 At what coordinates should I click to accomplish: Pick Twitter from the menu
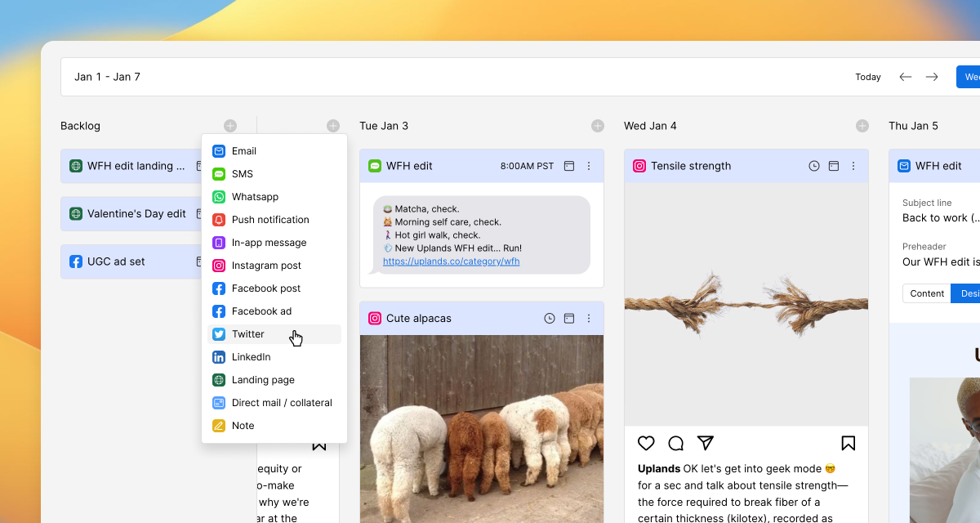point(274,334)
